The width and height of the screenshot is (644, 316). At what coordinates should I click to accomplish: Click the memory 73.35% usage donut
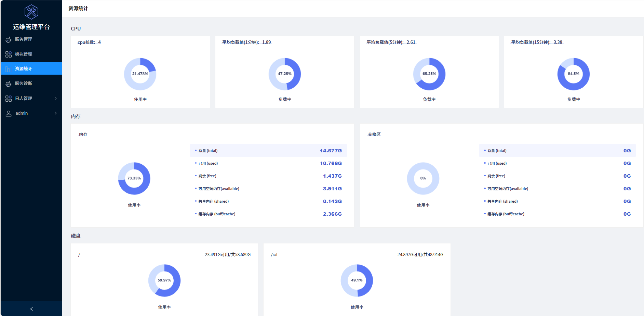134,178
